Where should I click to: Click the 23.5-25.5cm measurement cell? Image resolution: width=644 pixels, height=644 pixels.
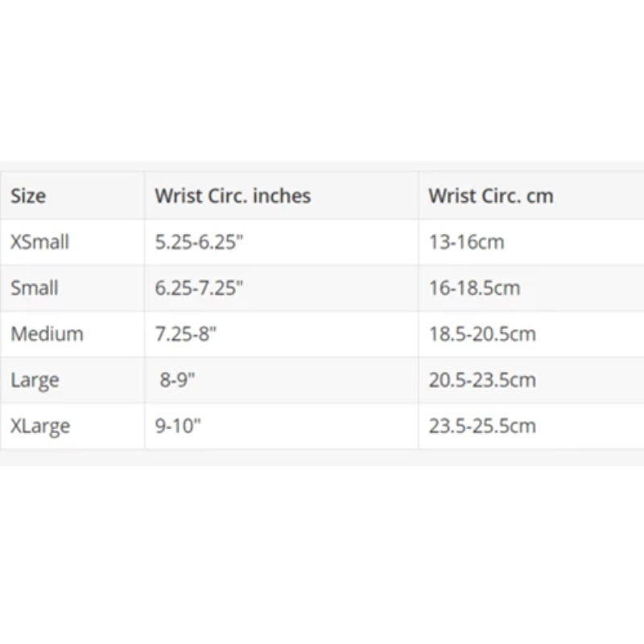click(481, 426)
